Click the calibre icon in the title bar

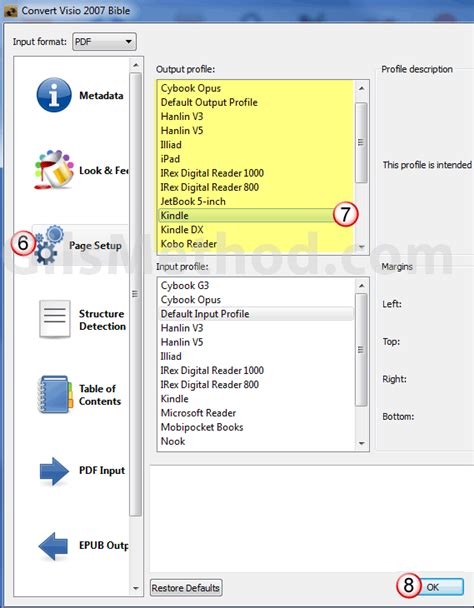tap(10, 11)
